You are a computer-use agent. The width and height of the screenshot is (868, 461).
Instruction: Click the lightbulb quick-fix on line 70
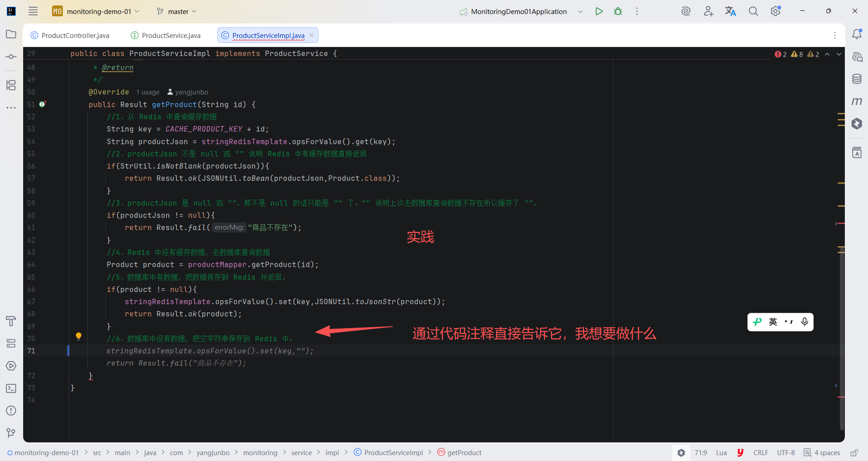[x=79, y=336]
